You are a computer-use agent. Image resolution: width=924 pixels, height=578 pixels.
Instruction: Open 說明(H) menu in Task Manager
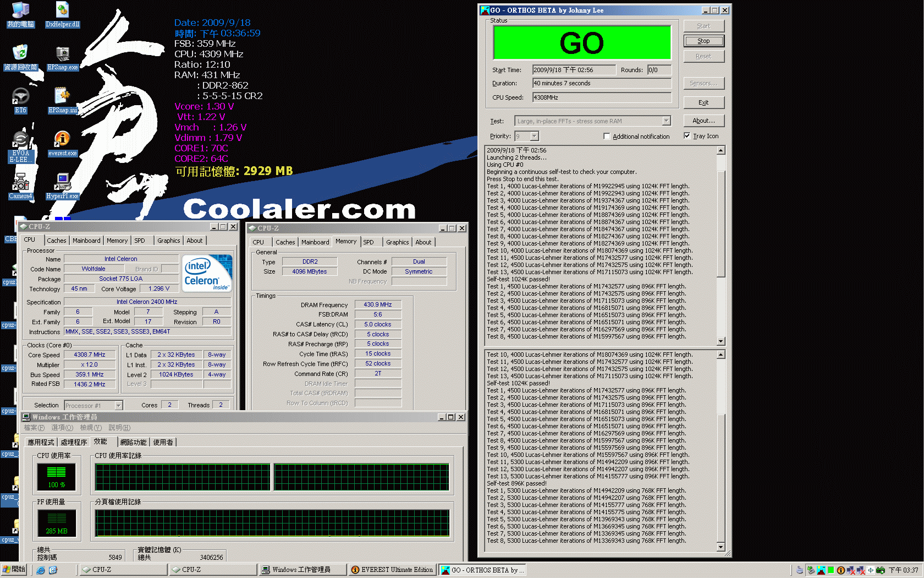click(119, 428)
